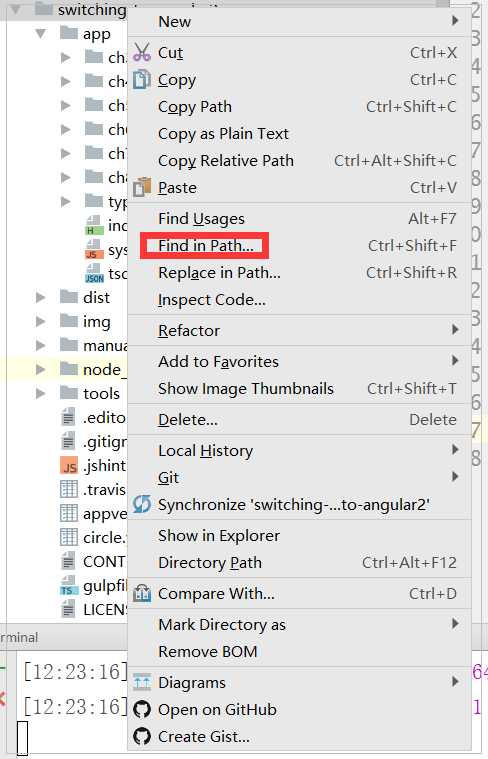This screenshot has width=488, height=759.
Task: Choose Replace in Path option
Action: pos(299,273)
